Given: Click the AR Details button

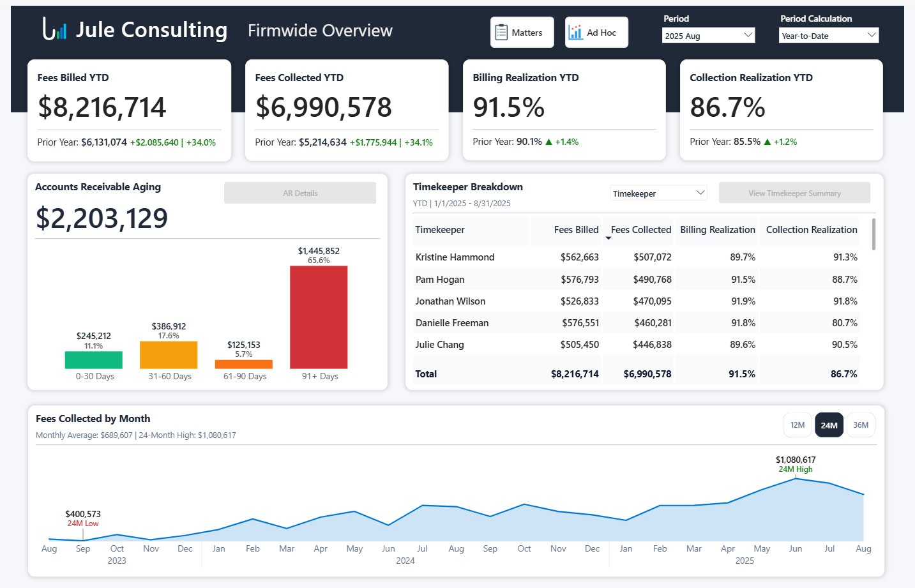Looking at the screenshot, I should click(x=300, y=193).
